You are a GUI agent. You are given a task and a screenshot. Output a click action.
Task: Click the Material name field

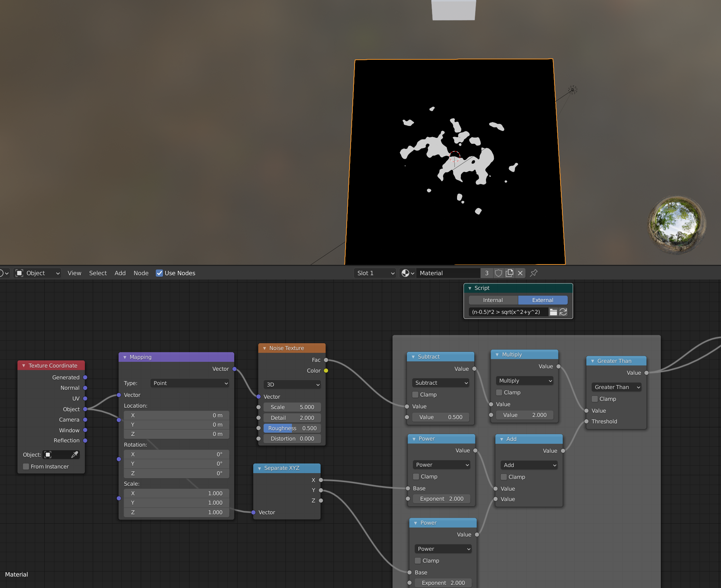click(448, 273)
